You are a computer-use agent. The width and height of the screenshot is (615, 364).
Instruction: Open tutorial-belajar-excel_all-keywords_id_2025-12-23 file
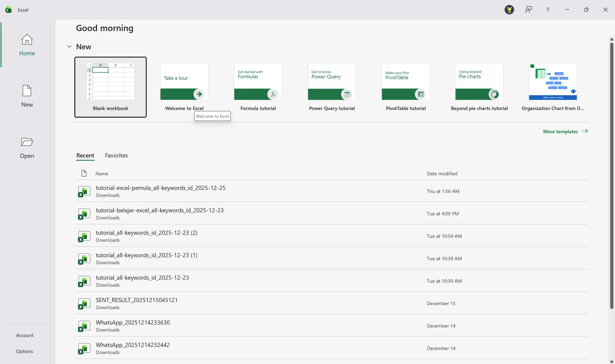point(160,210)
